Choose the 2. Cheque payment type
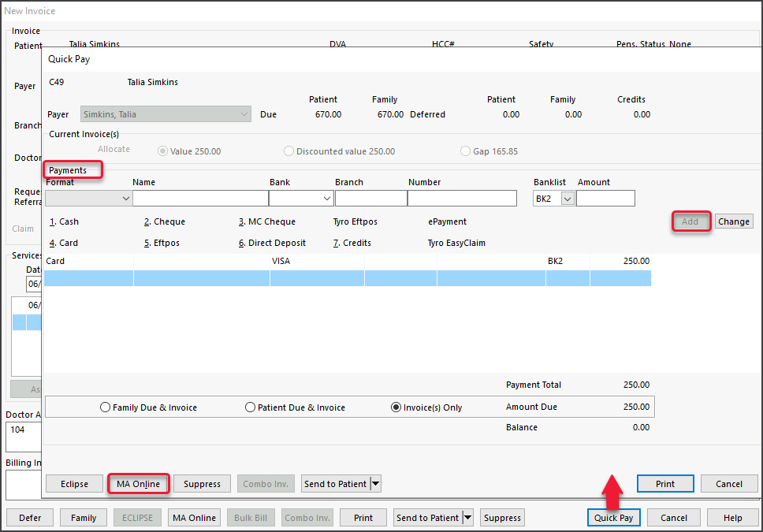This screenshot has width=763, height=532. click(165, 221)
